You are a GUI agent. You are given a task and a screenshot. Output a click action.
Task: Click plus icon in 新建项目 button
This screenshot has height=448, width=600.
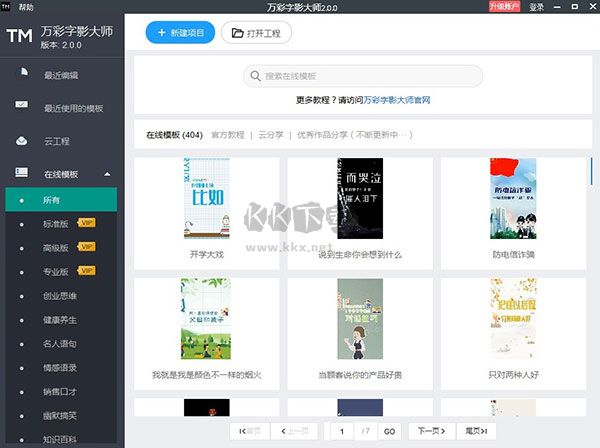(162, 33)
